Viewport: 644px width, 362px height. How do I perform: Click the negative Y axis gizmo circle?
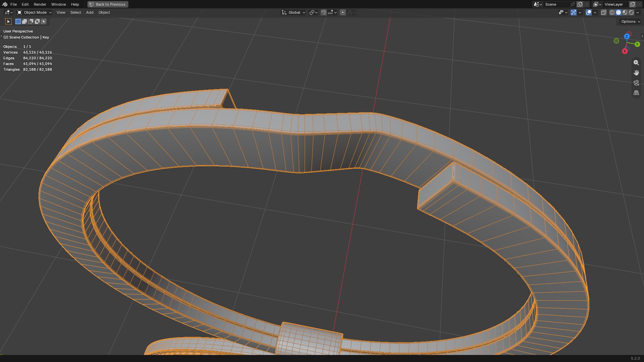pyautogui.click(x=616, y=41)
